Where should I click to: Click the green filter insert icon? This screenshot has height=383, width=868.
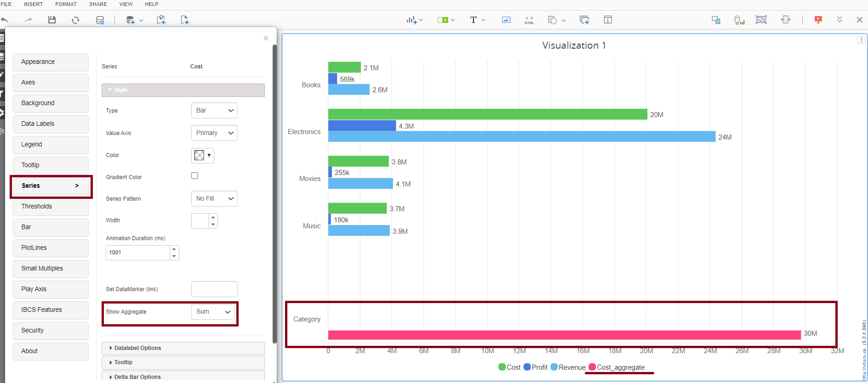click(443, 20)
